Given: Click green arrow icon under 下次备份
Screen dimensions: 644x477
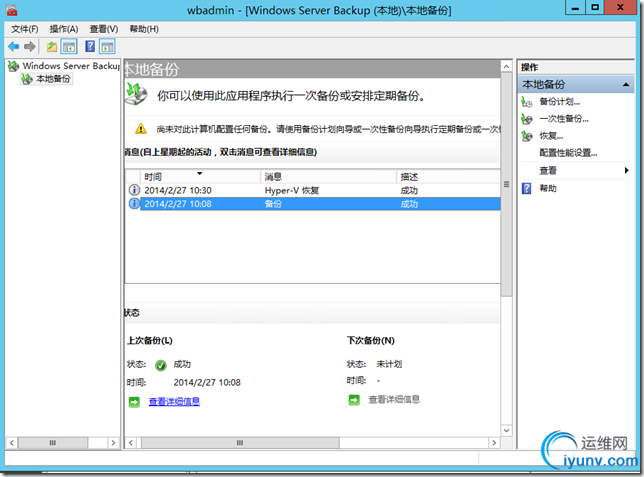Looking at the screenshot, I should pyautogui.click(x=354, y=400).
